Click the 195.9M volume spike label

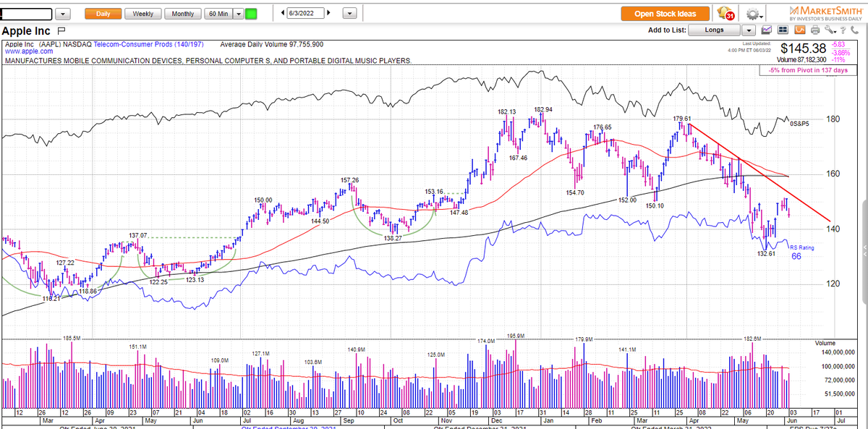(x=514, y=336)
